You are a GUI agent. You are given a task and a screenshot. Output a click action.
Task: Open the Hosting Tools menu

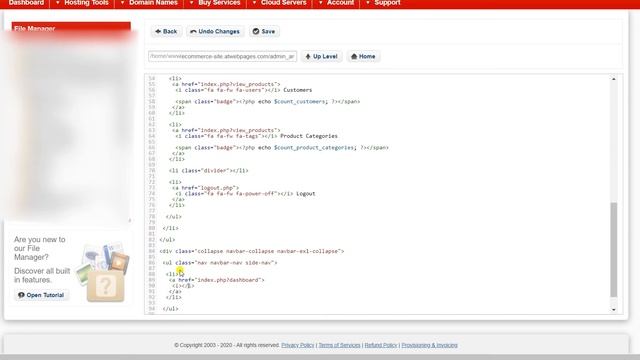(87, 3)
